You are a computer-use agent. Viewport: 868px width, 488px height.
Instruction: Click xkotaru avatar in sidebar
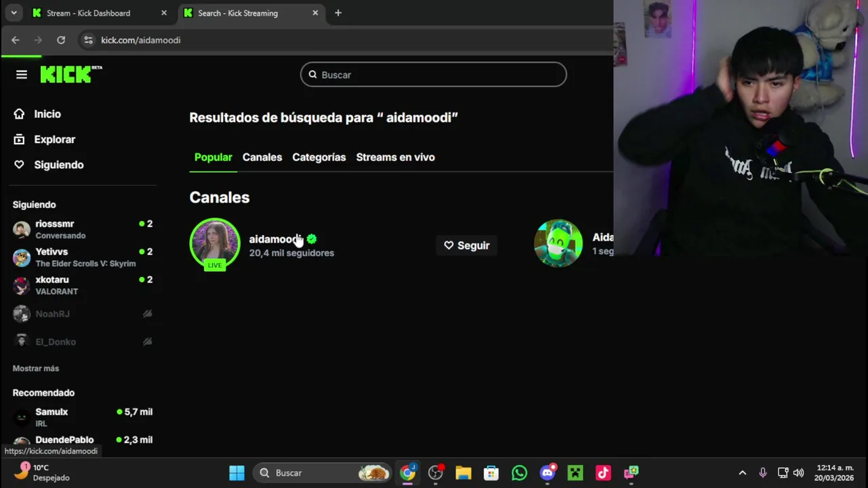tap(22, 285)
